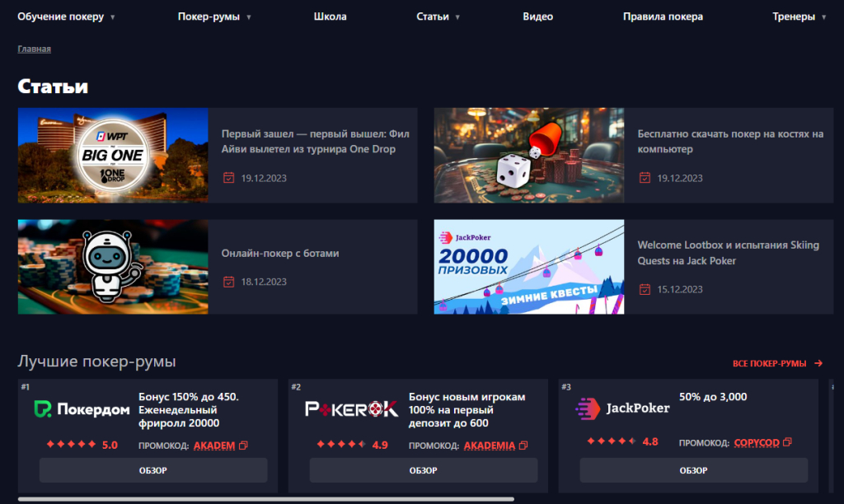
Task: Copy the COPYCOD promo code icon
Action: tap(787, 442)
